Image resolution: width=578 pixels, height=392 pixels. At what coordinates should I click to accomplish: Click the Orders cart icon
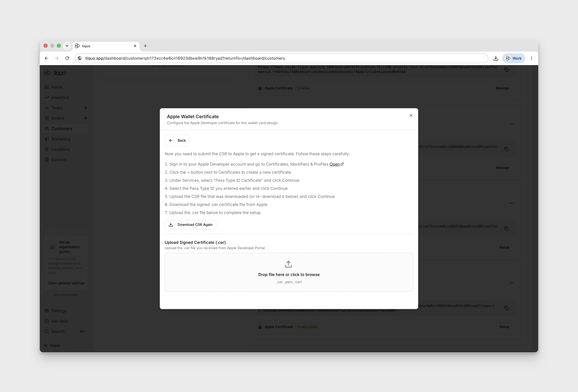point(47,118)
